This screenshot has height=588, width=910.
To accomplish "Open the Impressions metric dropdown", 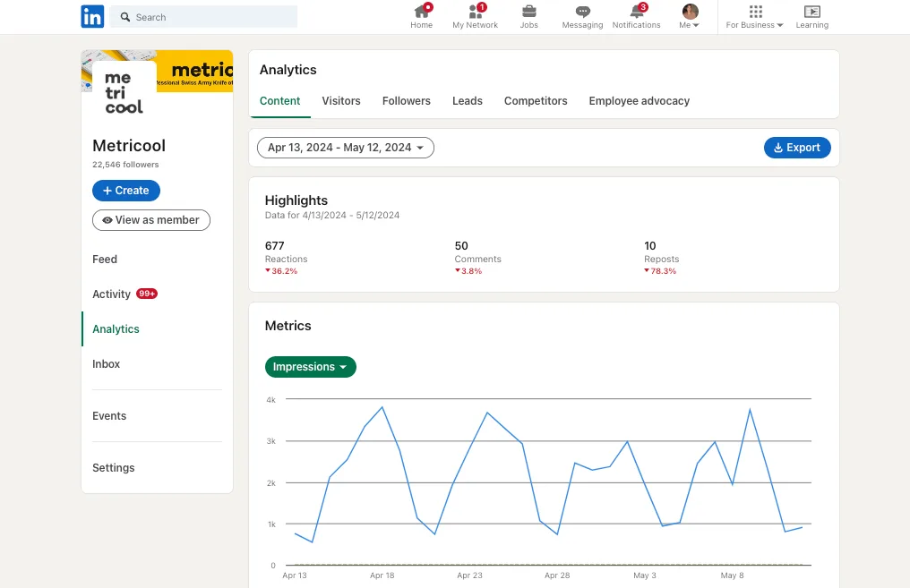I will click(311, 367).
